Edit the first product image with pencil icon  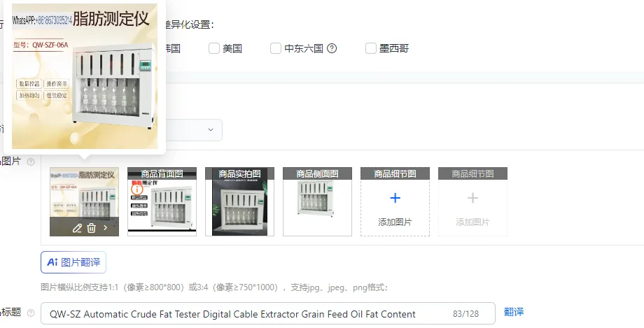tap(77, 228)
